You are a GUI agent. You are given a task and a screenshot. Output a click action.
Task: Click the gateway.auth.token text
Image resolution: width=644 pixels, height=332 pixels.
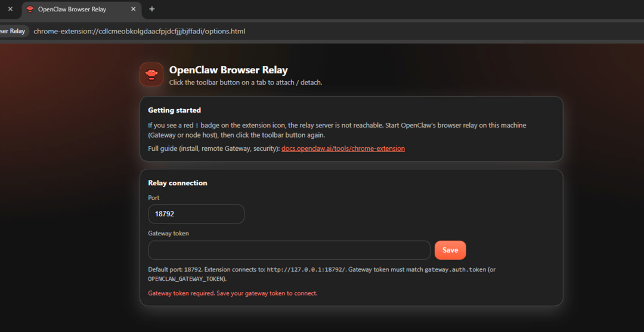click(x=455, y=269)
